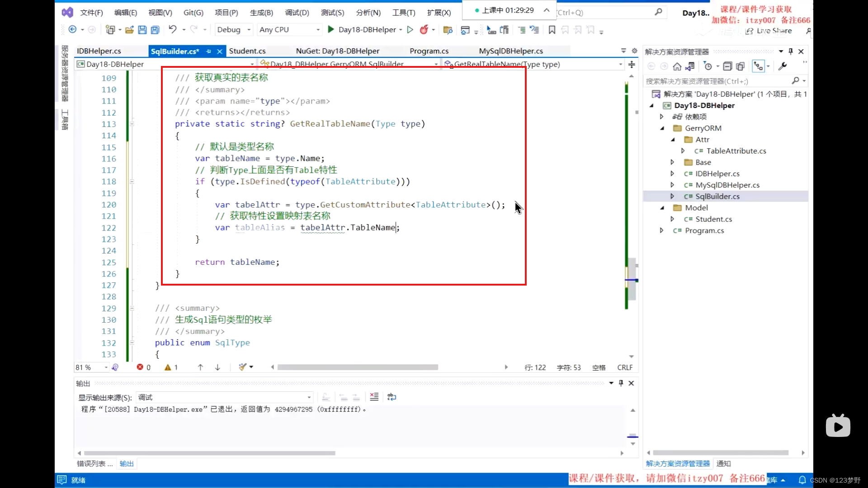Open the 调试(D) menu
The height and width of the screenshot is (488, 868).
click(x=297, y=13)
